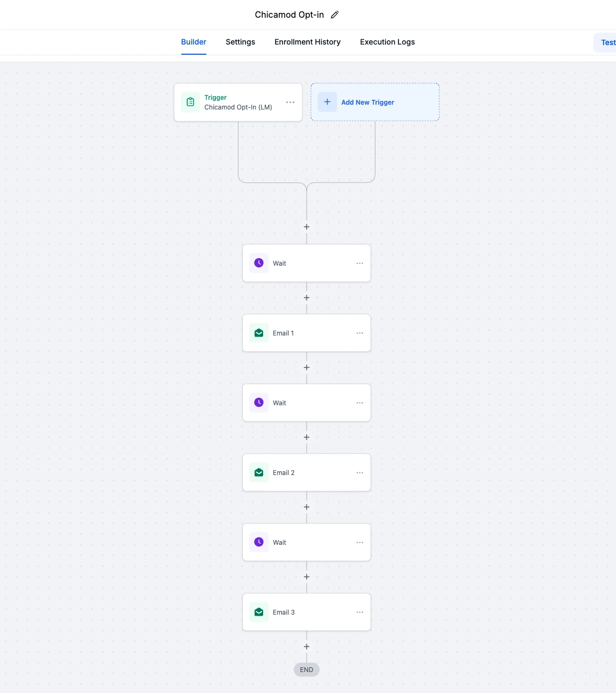
Task: Click the Email 1 envelope icon
Action: 259,333
